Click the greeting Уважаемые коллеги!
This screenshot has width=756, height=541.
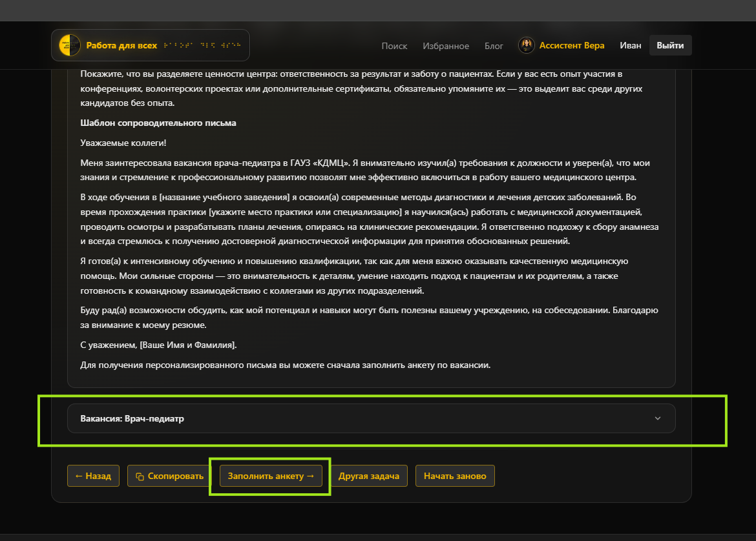(123, 143)
